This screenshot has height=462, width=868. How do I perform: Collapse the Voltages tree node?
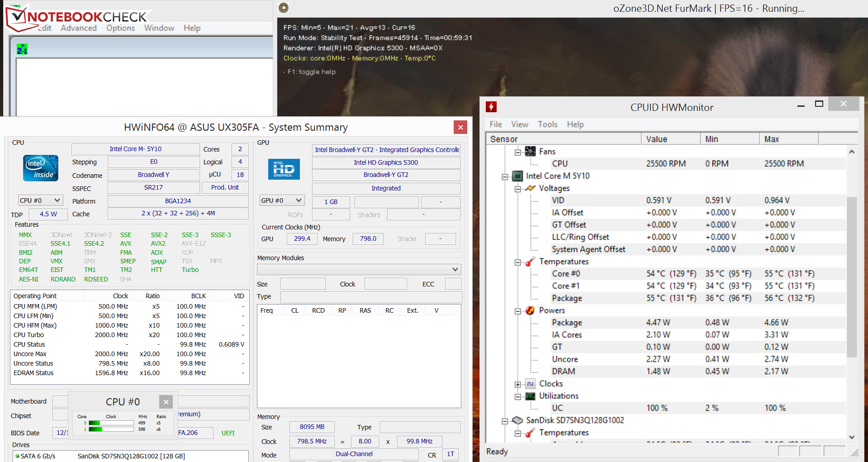[x=517, y=189]
